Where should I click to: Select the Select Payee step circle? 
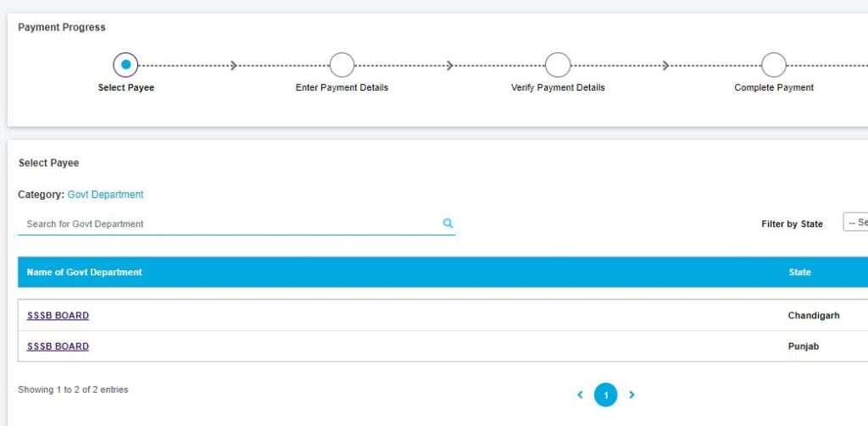pos(125,64)
